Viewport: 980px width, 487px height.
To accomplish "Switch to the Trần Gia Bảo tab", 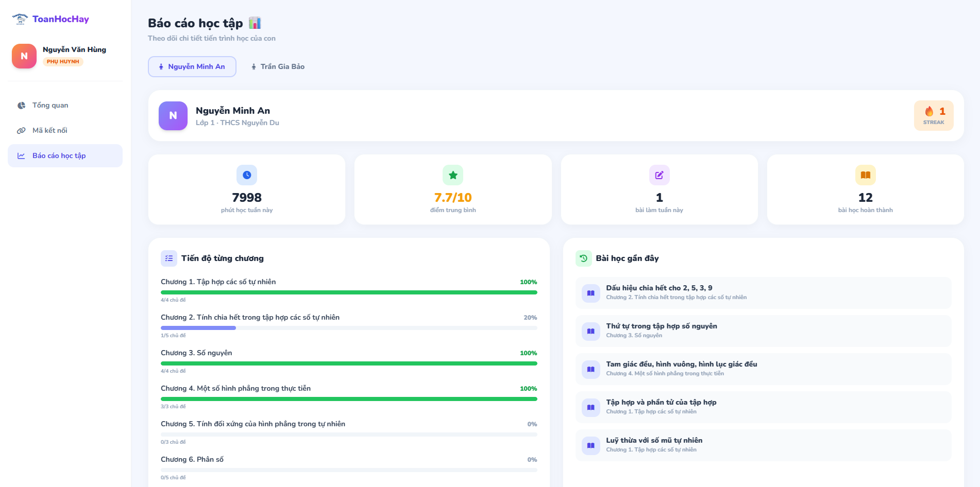I will 278,66.
